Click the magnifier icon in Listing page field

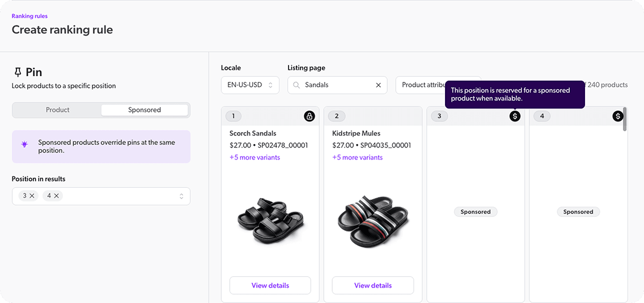[296, 85]
